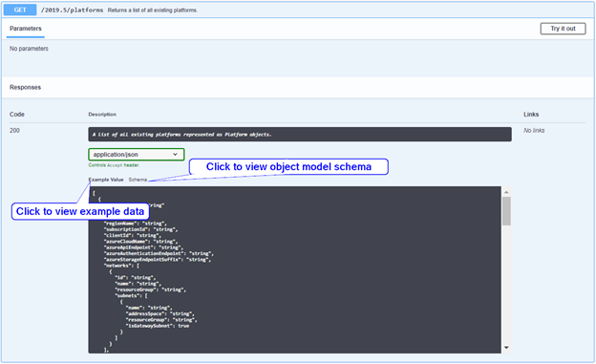Screen dimensions: 596x364
Task: Click the Controls Accept header note
Action: 114,165
